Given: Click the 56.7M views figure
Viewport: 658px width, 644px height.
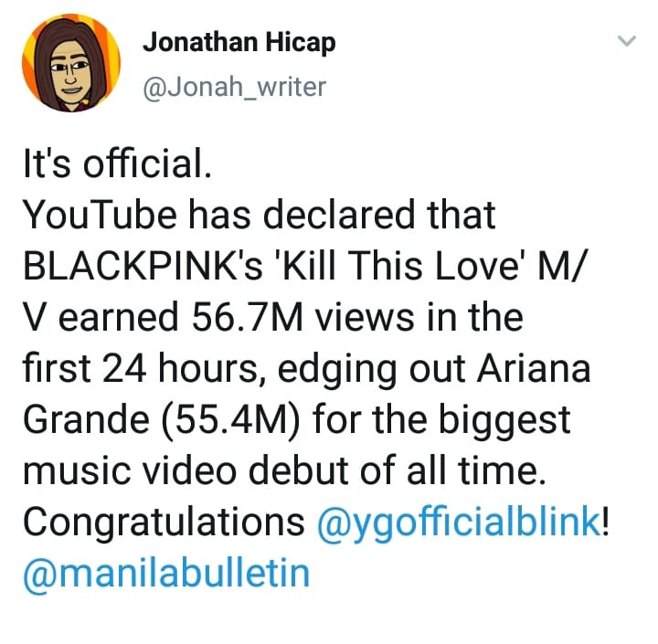Looking at the screenshot, I should [302, 317].
